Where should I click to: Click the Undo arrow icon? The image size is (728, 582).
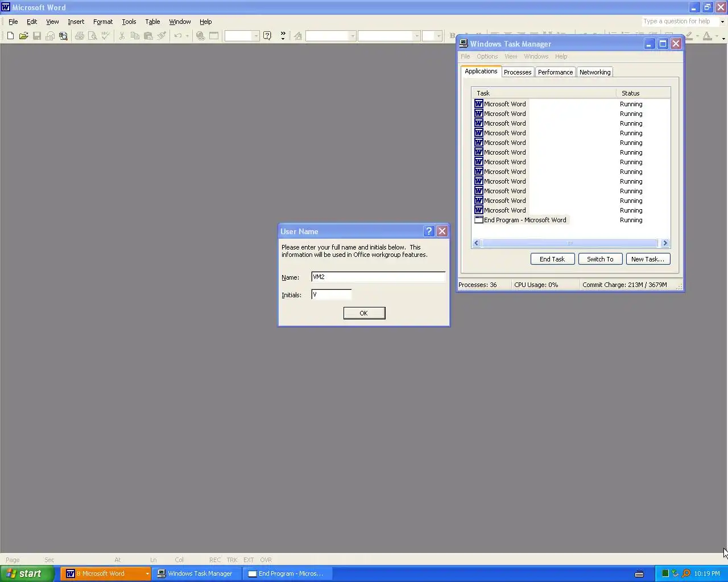pyautogui.click(x=178, y=36)
